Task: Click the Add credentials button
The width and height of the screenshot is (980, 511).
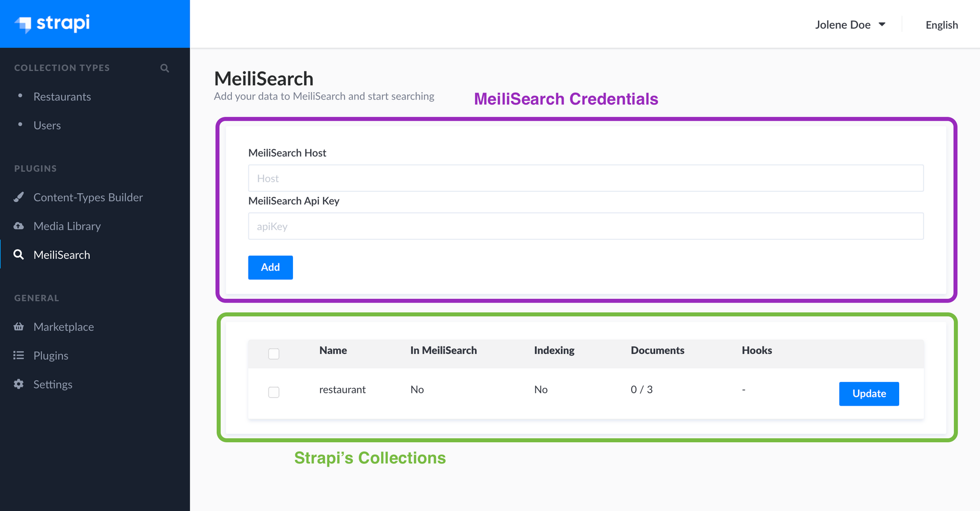Action: pyautogui.click(x=270, y=267)
